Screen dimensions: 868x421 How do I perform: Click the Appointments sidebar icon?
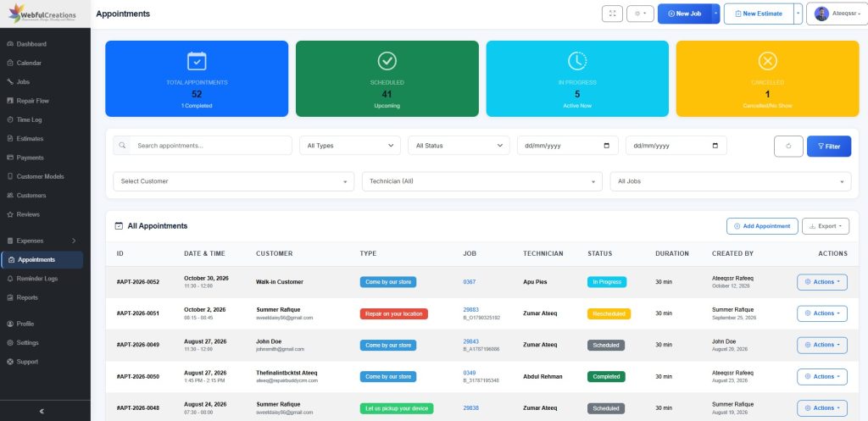[x=12, y=260]
